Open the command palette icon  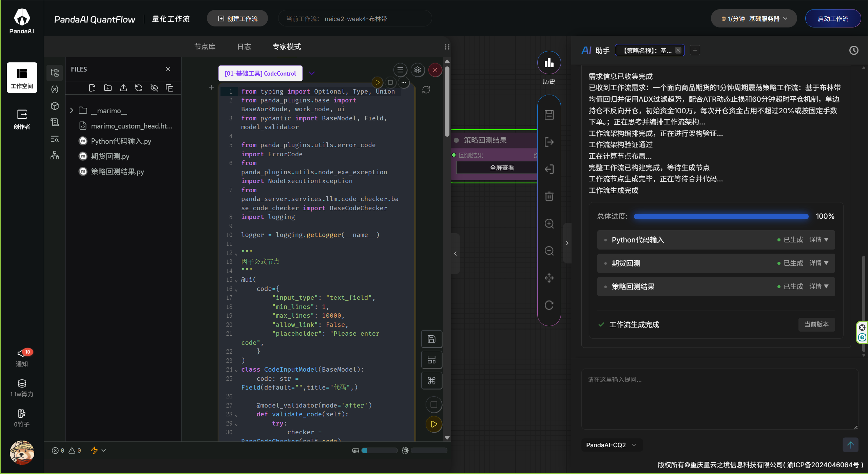[431, 381]
